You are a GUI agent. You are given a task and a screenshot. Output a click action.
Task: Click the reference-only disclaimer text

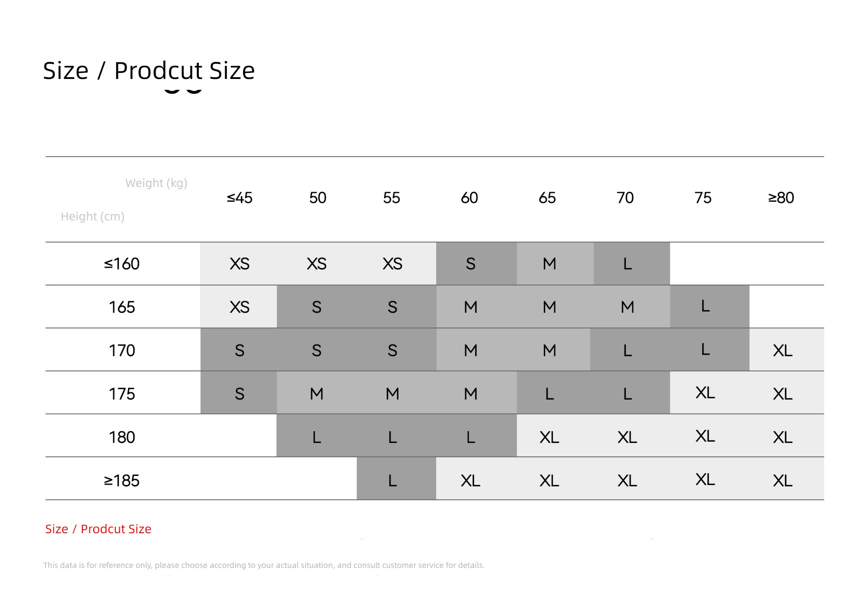click(x=264, y=565)
